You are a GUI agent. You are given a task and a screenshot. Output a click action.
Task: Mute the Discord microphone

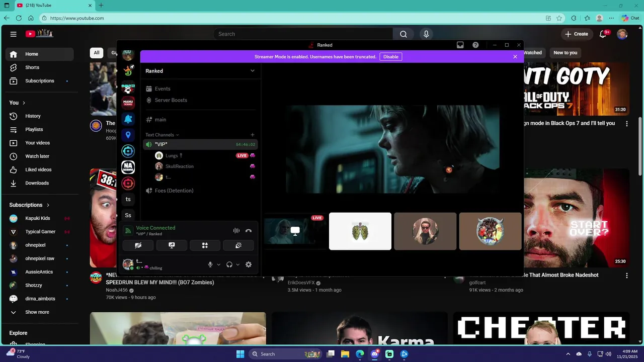[x=210, y=264]
